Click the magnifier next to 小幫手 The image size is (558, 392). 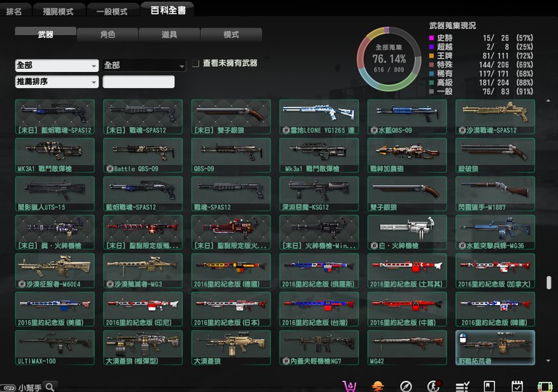[x=49, y=387]
